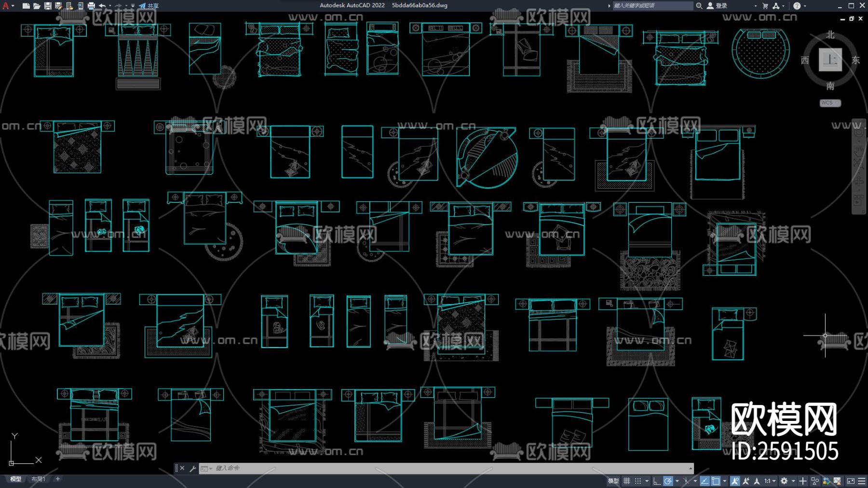This screenshot has width=868, height=488.
Task: Create a new drawing file
Action: (26, 6)
